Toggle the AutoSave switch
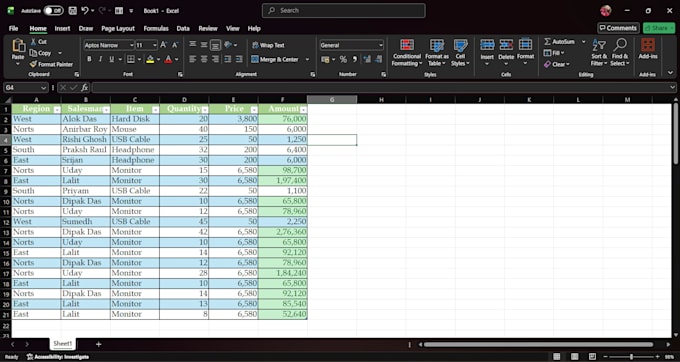The width and height of the screenshot is (680, 362). pos(53,10)
